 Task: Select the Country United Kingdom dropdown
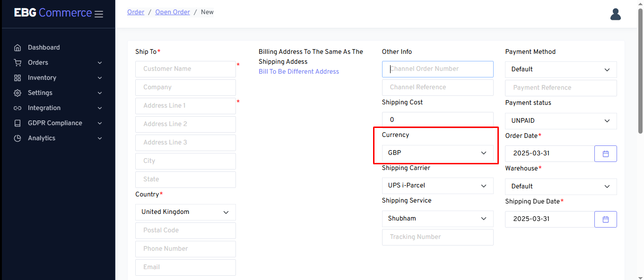pos(185,212)
